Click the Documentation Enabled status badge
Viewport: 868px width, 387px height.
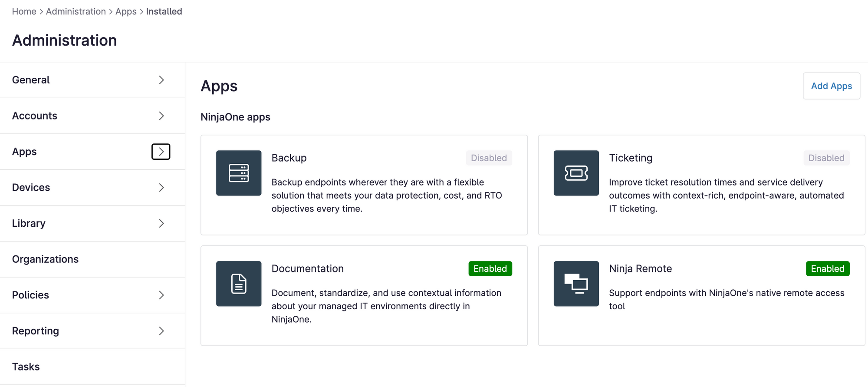[490, 269]
